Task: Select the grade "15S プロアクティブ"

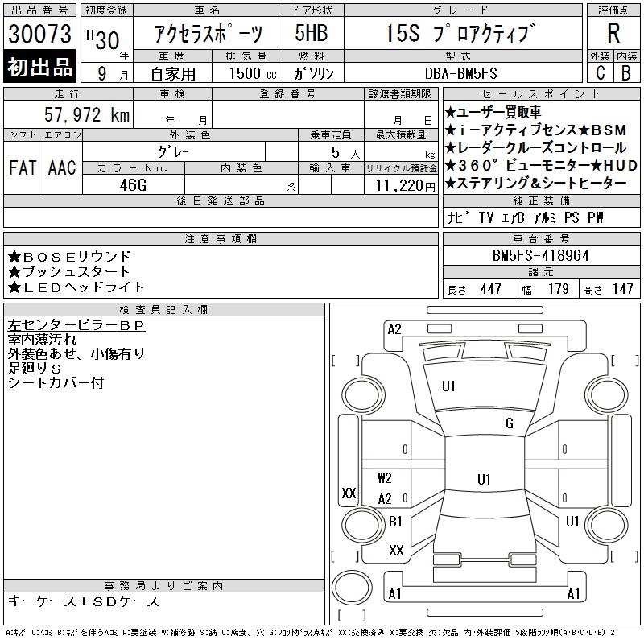Action: click(460, 33)
